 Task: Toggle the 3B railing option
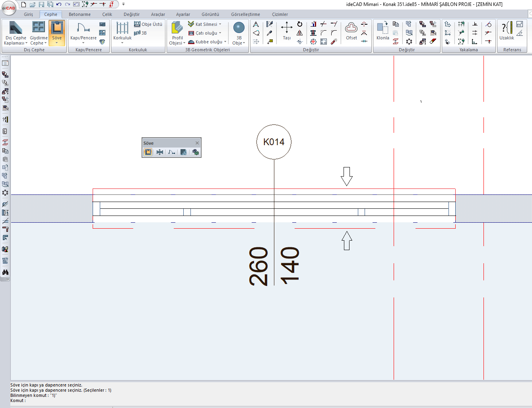[141, 33]
